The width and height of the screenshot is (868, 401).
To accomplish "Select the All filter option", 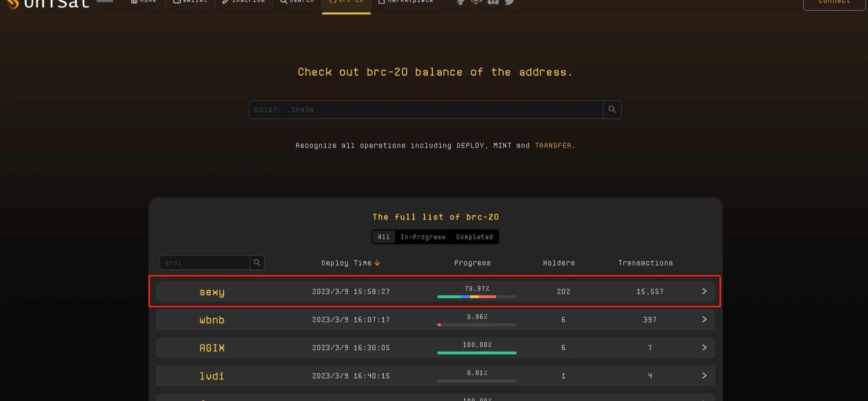I will (x=384, y=237).
